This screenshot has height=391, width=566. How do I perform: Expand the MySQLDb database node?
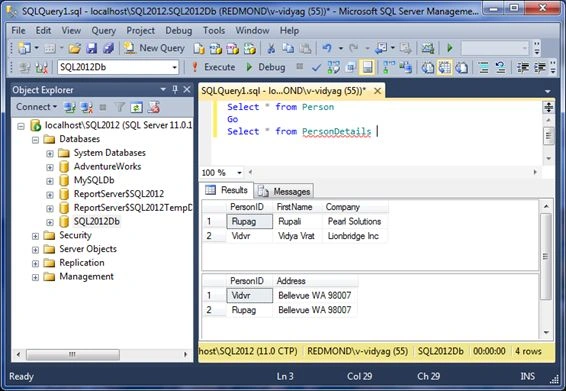click(x=49, y=181)
